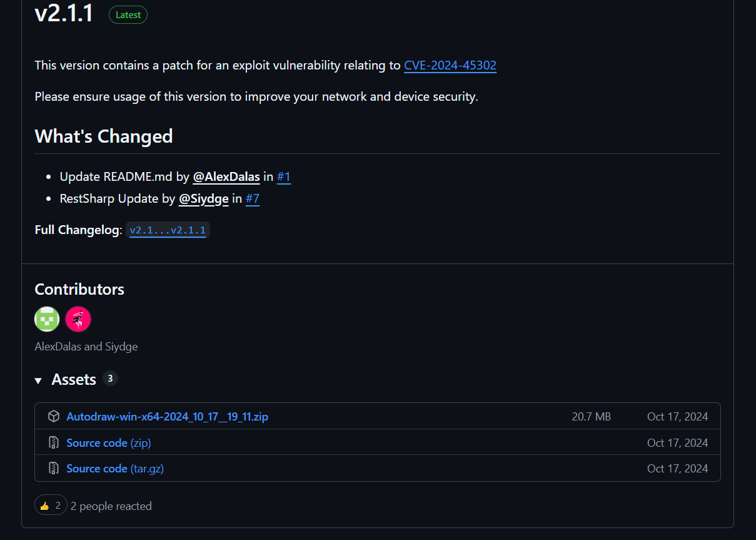756x540 pixels.
Task: Click the green Latest badge
Action: [x=128, y=15]
